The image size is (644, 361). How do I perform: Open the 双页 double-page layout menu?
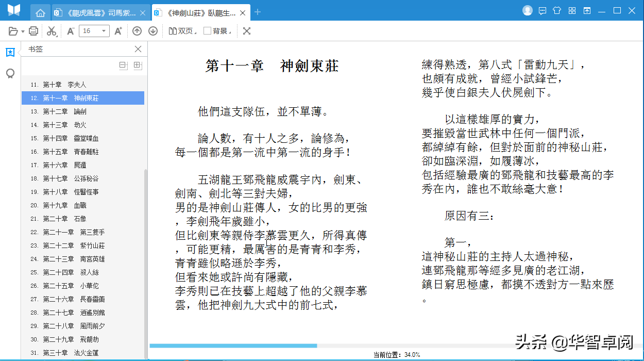[x=183, y=31]
